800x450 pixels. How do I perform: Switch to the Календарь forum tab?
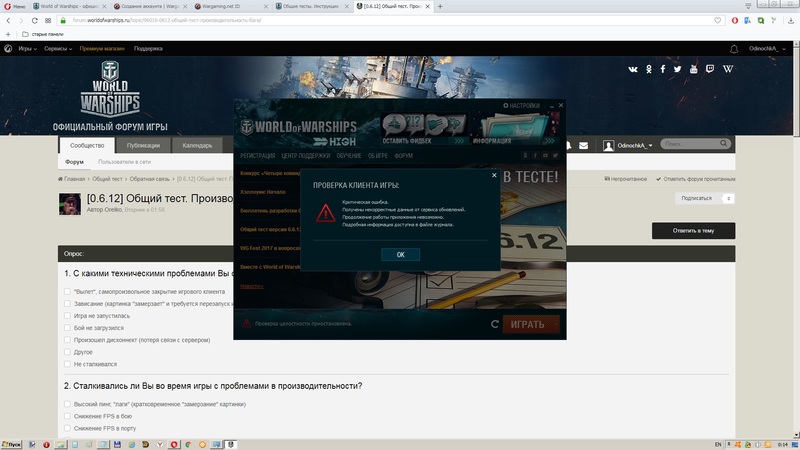pos(197,146)
